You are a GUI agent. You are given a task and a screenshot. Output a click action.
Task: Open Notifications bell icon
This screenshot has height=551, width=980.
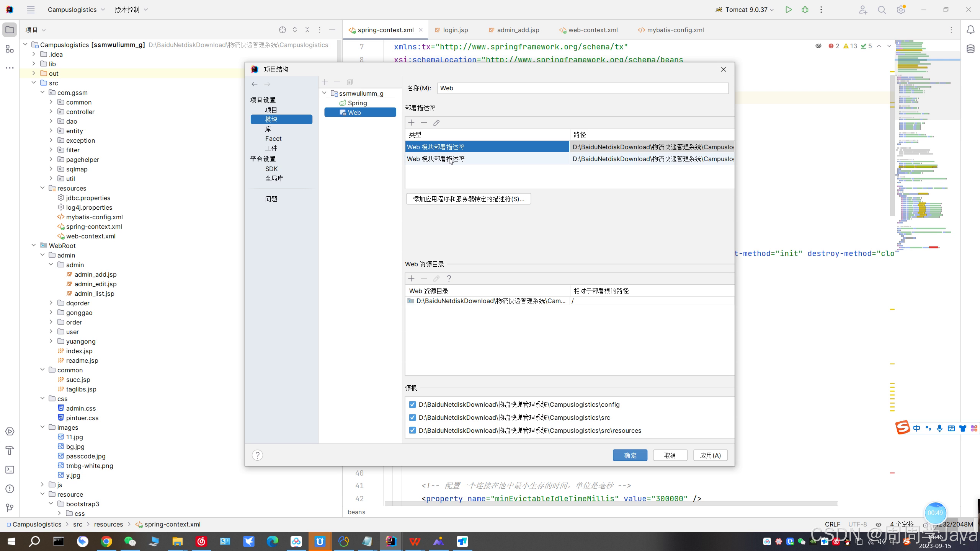coord(970,30)
